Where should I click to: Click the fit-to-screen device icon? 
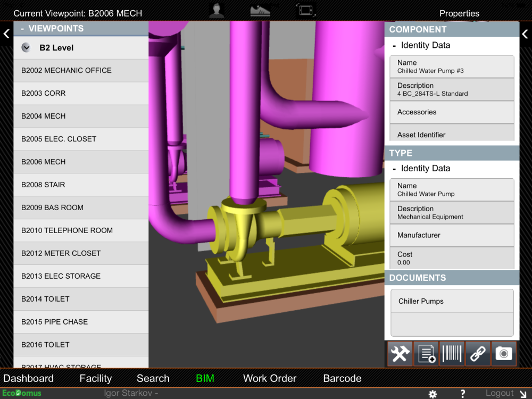306,10
